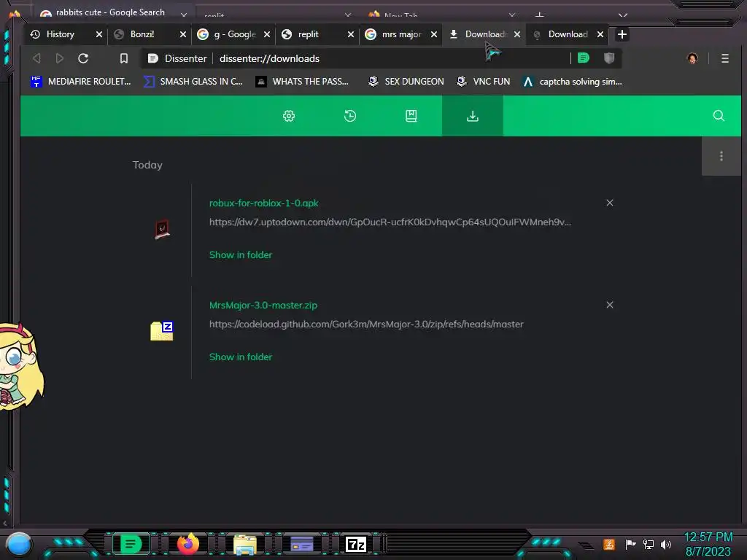Open Dissenter browser taskbar icon

point(131,544)
